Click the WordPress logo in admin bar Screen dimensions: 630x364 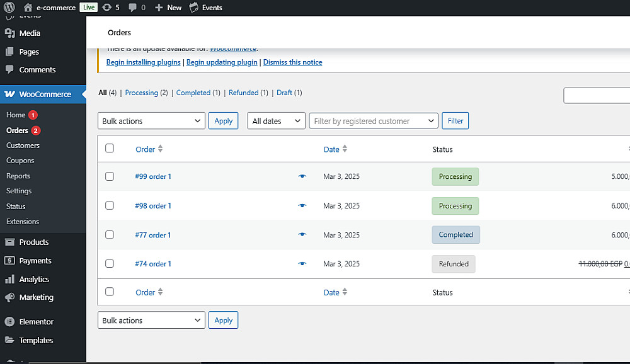(9, 8)
